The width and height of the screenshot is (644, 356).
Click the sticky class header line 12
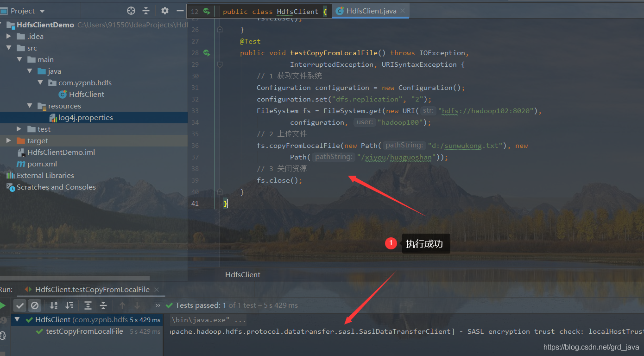(259, 11)
